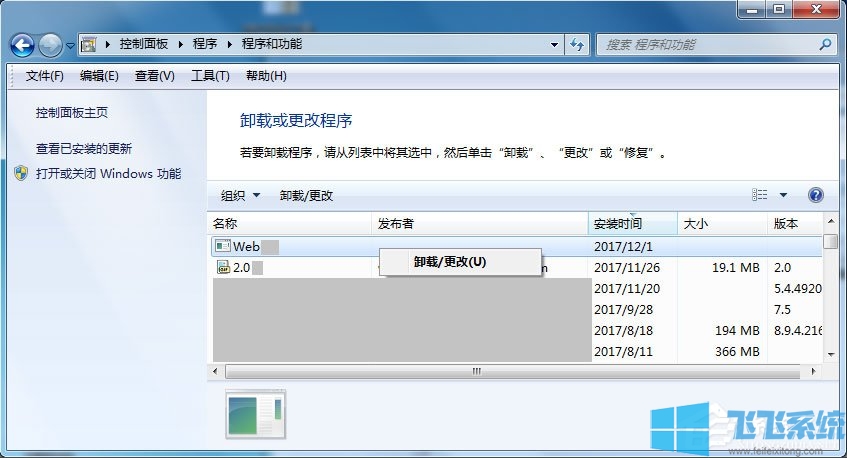
Task: Click the 366 MB size cell
Action: tap(737, 352)
